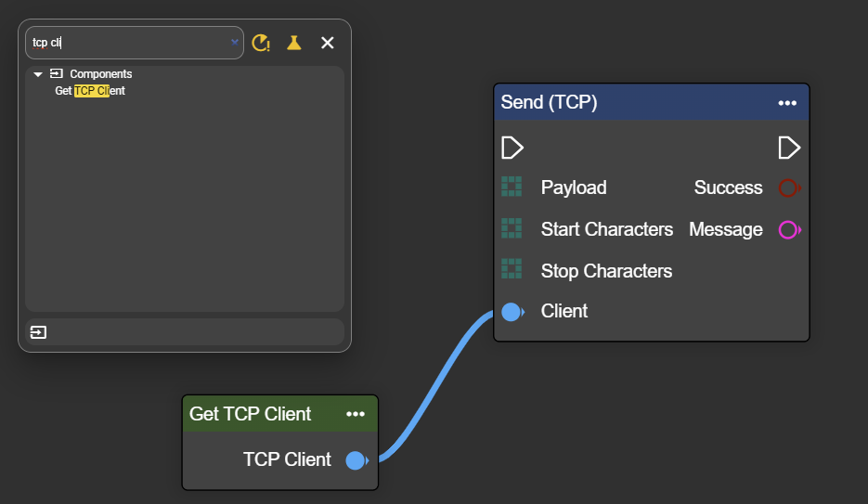The height and width of the screenshot is (504, 868).
Task: Click the Payload array input pin
Action: click(x=511, y=187)
